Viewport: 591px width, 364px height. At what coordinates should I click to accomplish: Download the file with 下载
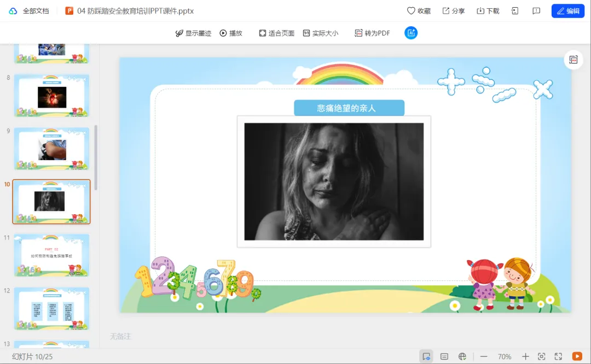[x=488, y=11]
